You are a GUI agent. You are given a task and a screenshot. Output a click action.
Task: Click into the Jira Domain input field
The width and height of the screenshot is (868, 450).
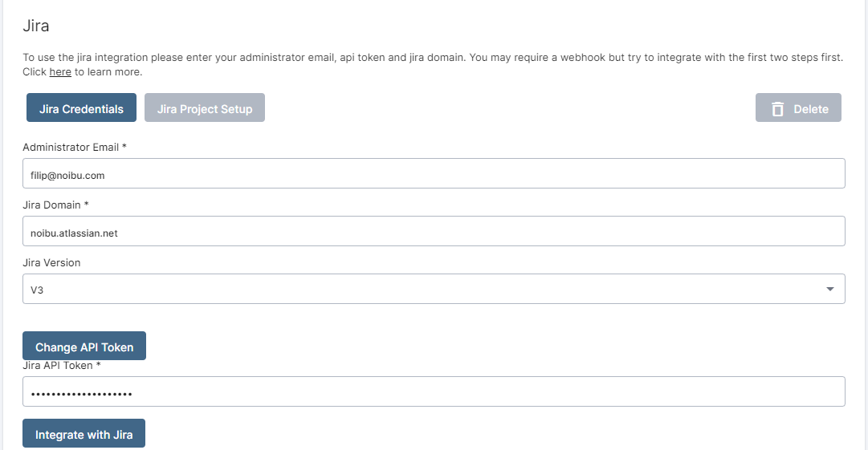coord(434,231)
